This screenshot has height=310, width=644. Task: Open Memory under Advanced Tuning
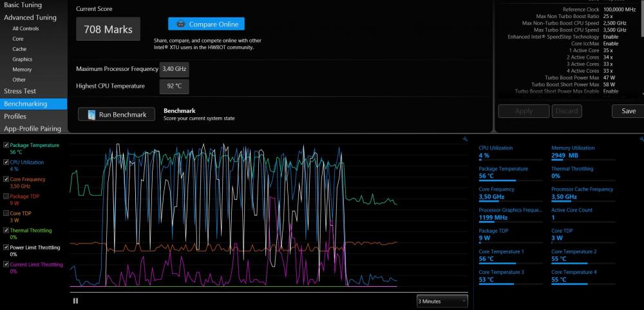[x=22, y=70]
